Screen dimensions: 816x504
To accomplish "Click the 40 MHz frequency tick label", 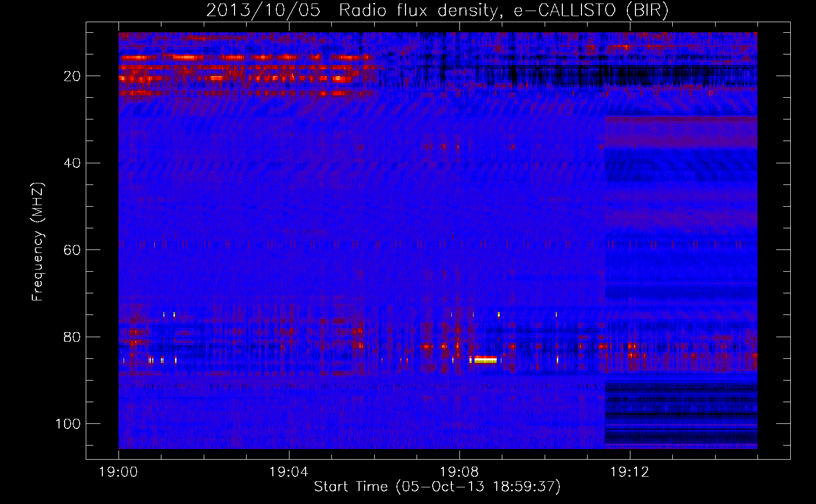I will (72, 163).
